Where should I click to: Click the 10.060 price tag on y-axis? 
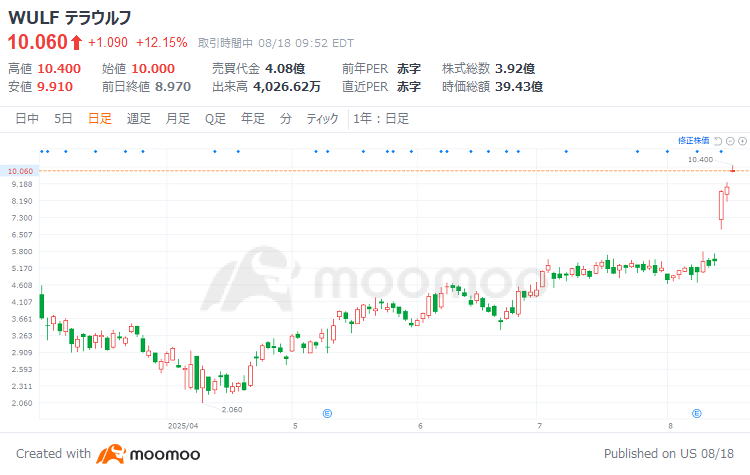click(x=20, y=171)
